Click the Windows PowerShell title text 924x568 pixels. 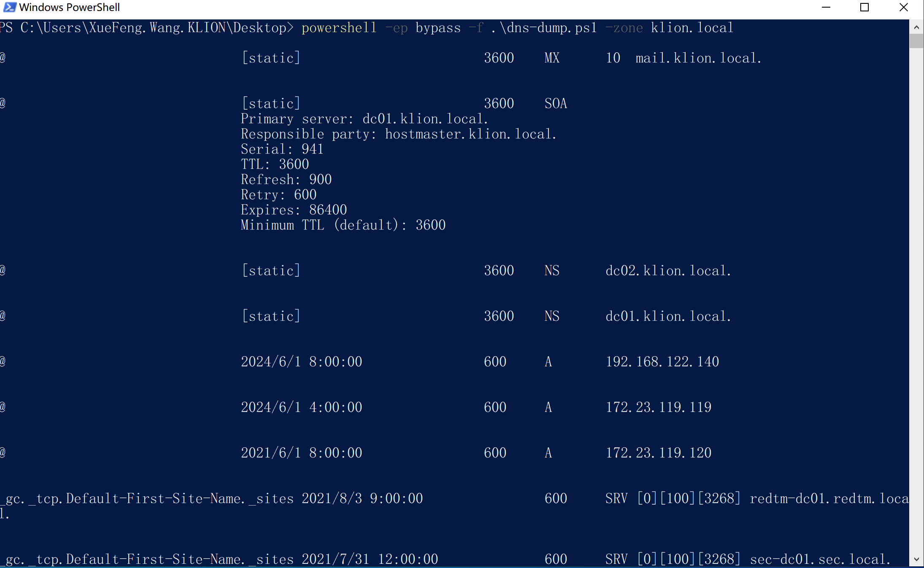pos(70,7)
